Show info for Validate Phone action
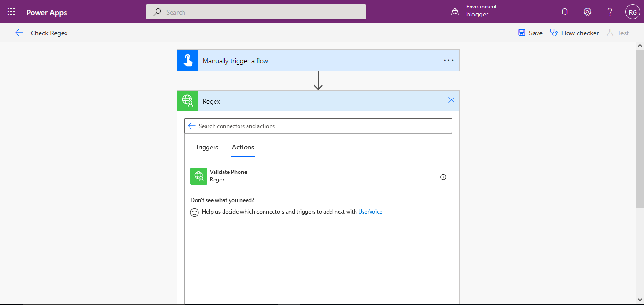This screenshot has height=305, width=644. click(443, 177)
